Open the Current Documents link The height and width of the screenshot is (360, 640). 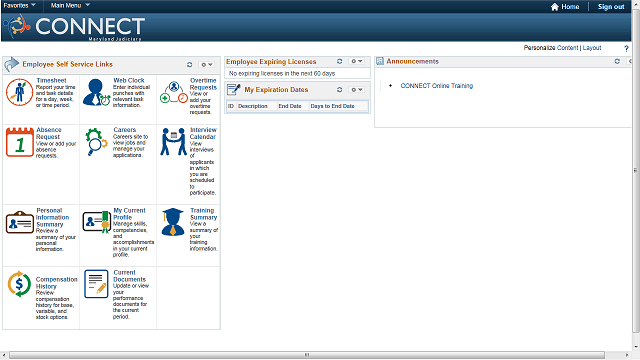pos(129,276)
